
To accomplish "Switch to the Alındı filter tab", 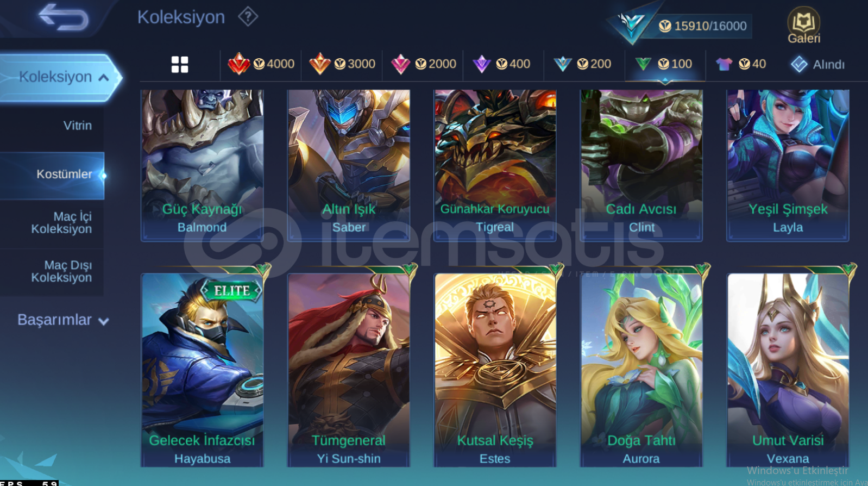I will (x=817, y=65).
